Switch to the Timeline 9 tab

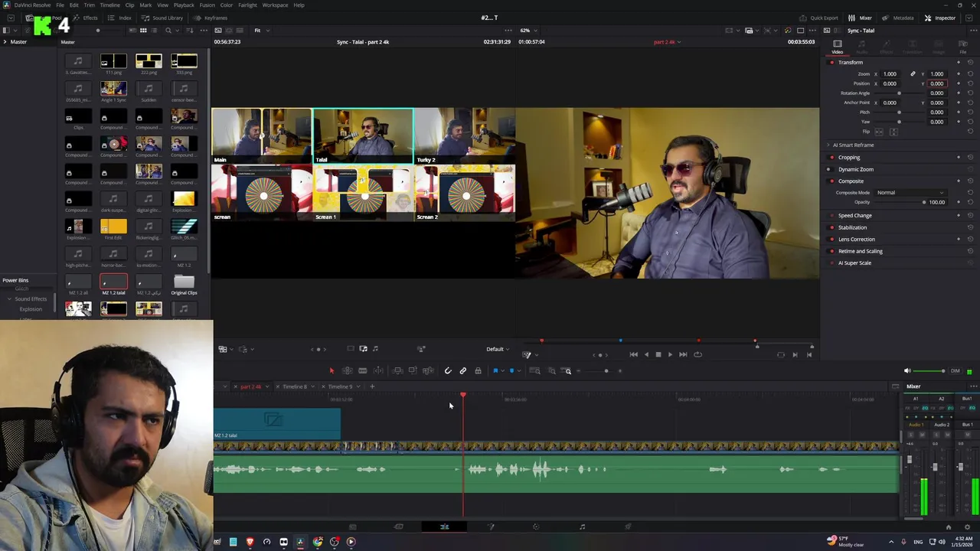[x=341, y=387]
